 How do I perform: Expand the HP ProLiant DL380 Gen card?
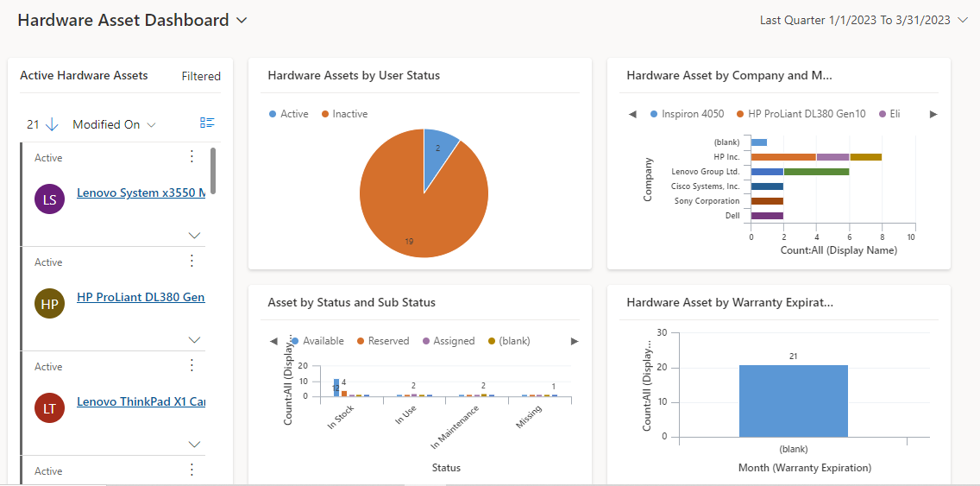point(194,340)
